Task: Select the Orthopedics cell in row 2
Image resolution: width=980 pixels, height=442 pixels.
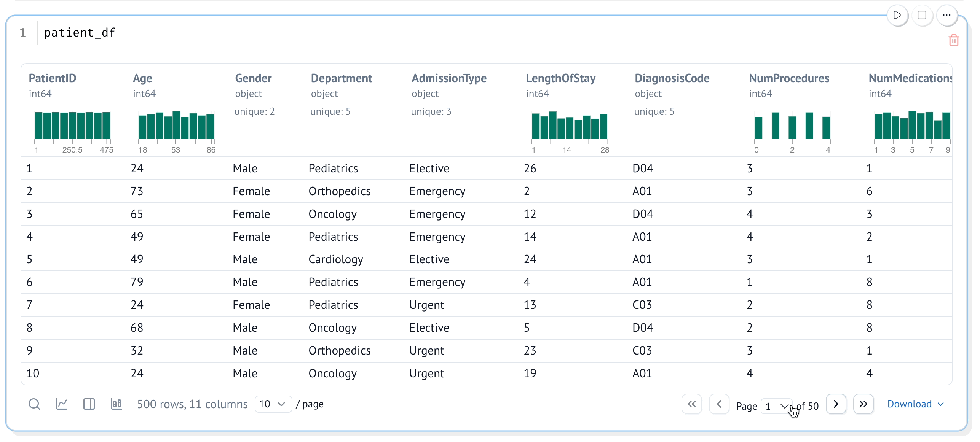Action: (x=339, y=191)
